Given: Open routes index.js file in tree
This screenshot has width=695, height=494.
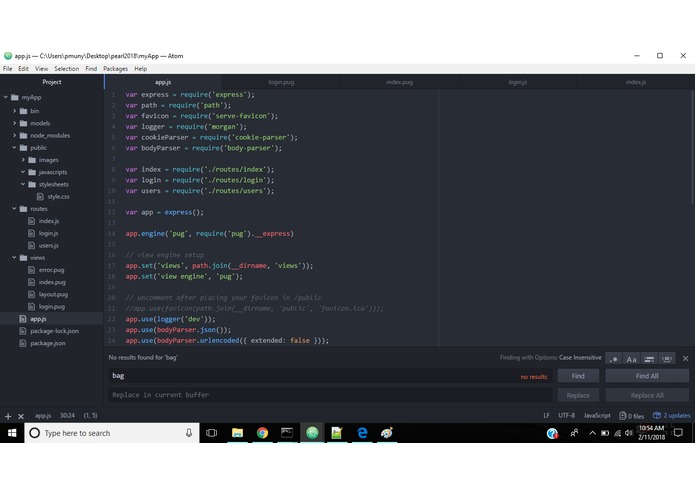Looking at the screenshot, I should click(49, 221).
